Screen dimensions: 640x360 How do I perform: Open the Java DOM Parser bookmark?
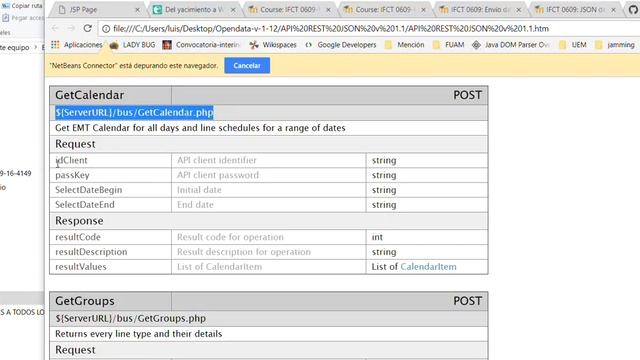pos(510,45)
